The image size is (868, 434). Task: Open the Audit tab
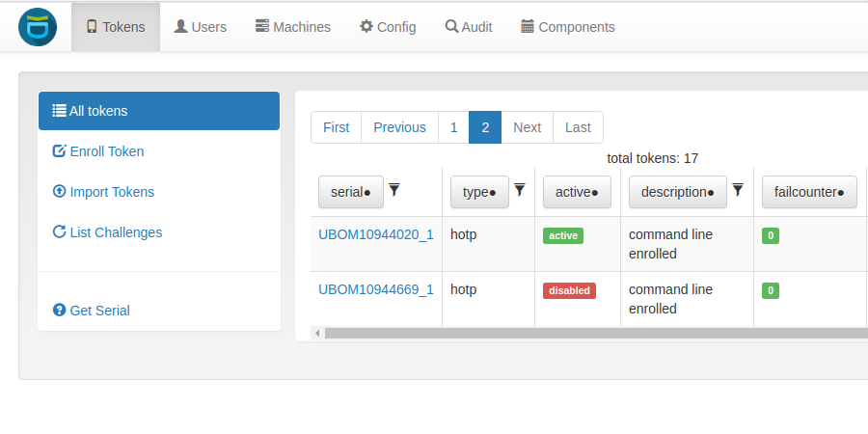pos(469,27)
